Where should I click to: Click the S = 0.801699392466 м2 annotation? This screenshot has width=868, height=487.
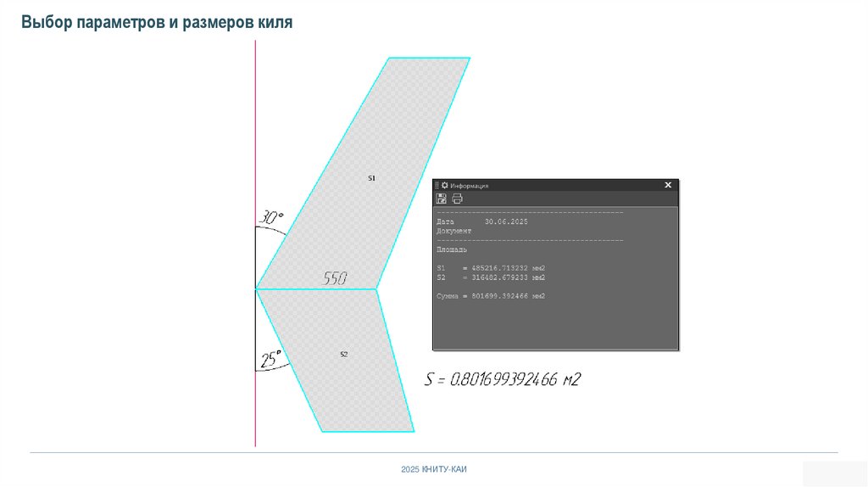point(503,379)
